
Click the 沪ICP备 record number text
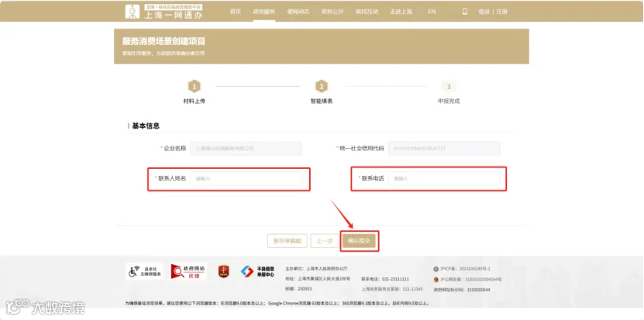coord(465,269)
